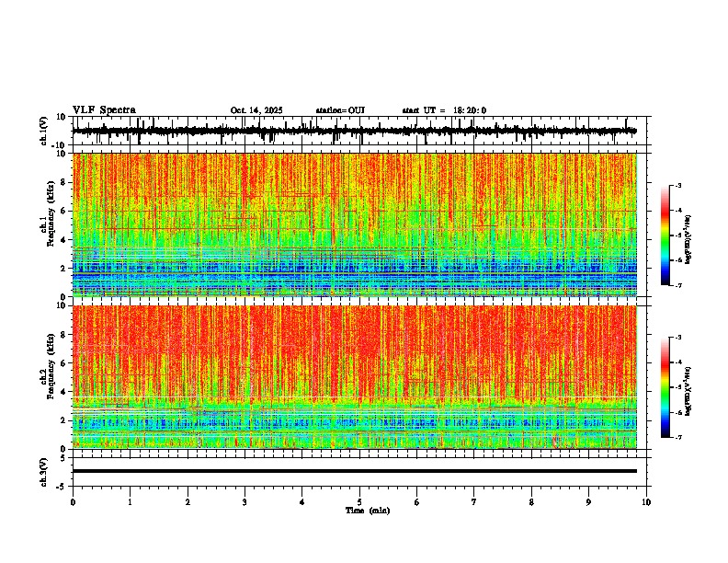728x563 pixels.
Task: Click the time axis tick label 4
Action: pos(302,502)
